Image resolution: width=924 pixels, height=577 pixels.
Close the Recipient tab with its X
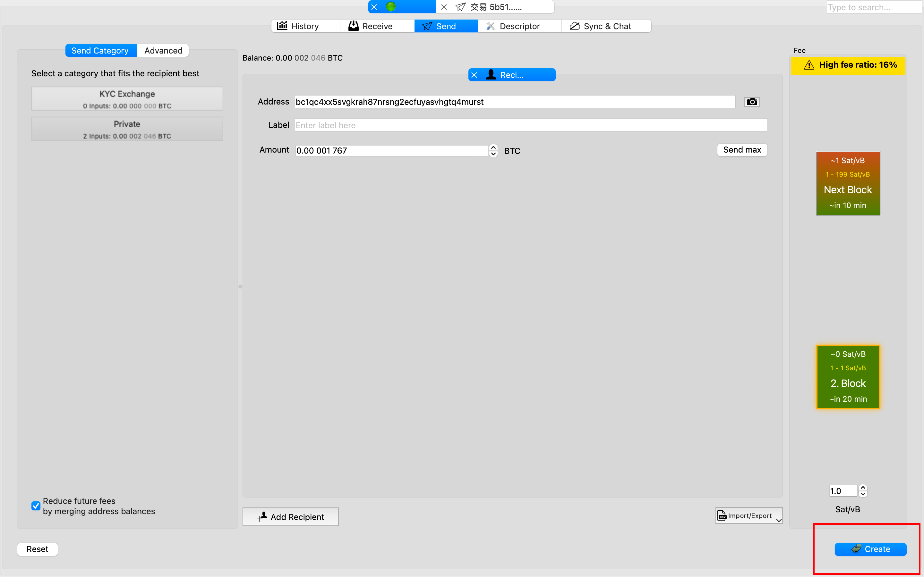(474, 75)
